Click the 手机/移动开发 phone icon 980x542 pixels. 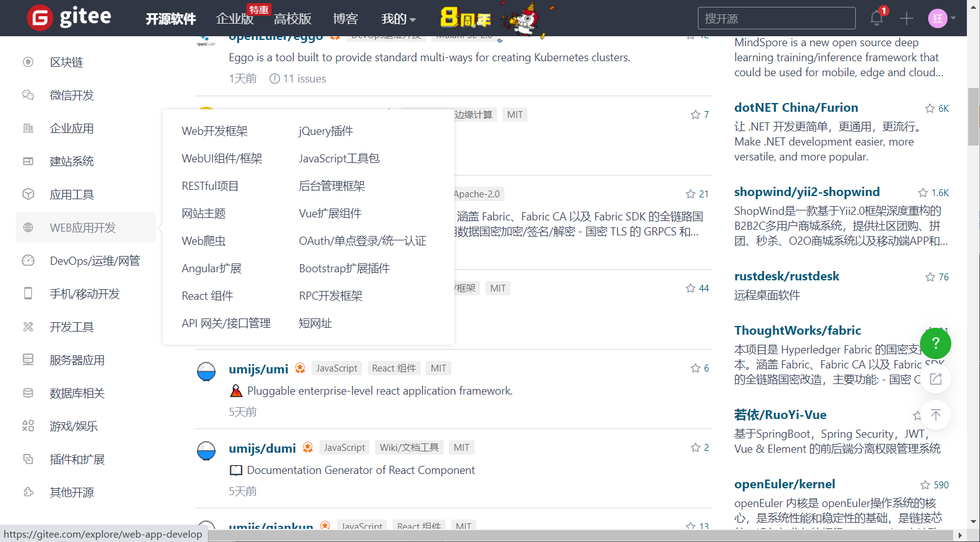(x=28, y=293)
